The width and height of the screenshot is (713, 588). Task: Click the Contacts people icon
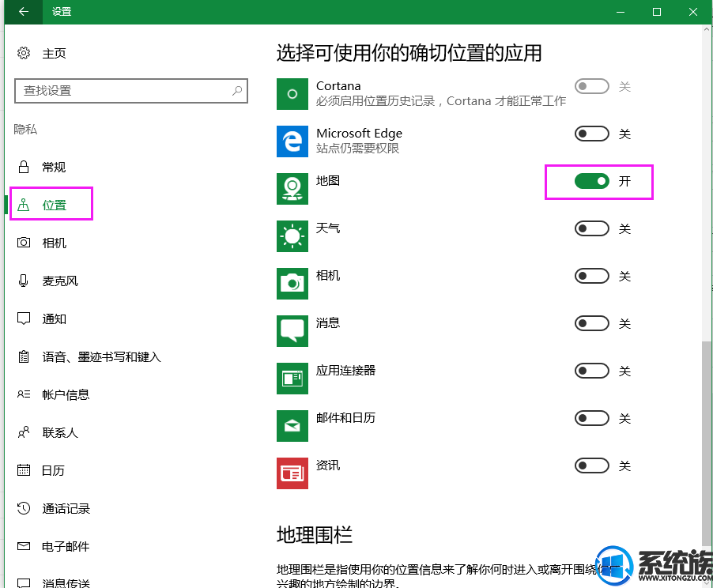click(x=24, y=432)
